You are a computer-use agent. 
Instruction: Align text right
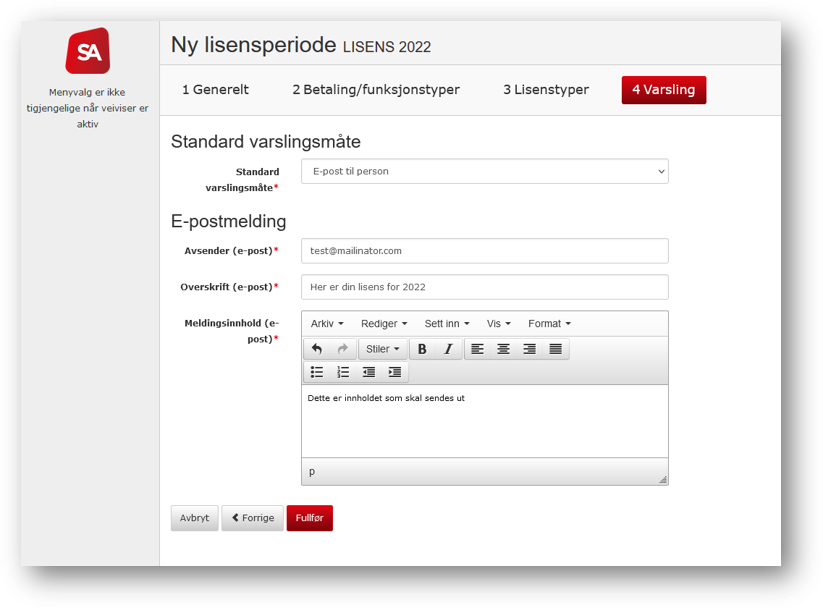(530, 349)
